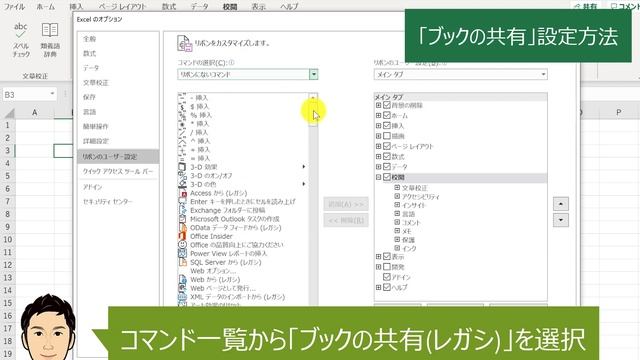The height and width of the screenshot is (360, 640).
Task: Select セキュリティ センター in options sidebar
Action: pos(118,202)
